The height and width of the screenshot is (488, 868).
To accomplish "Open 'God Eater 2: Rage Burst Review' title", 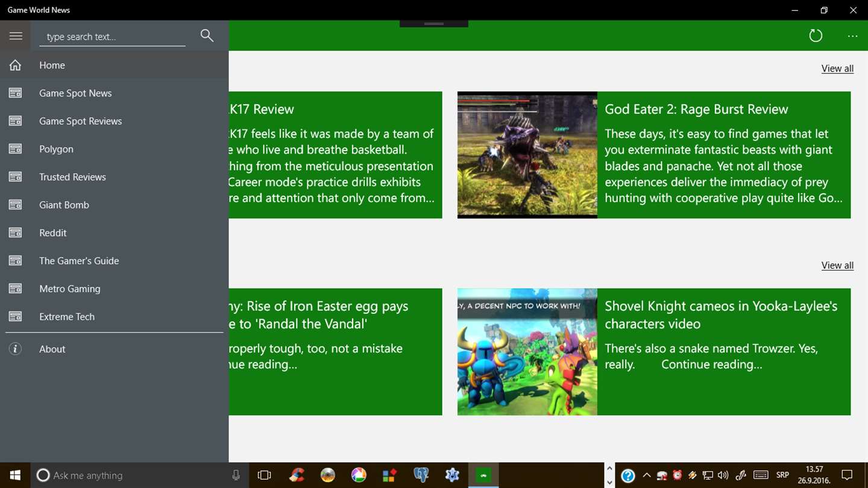I will point(696,110).
